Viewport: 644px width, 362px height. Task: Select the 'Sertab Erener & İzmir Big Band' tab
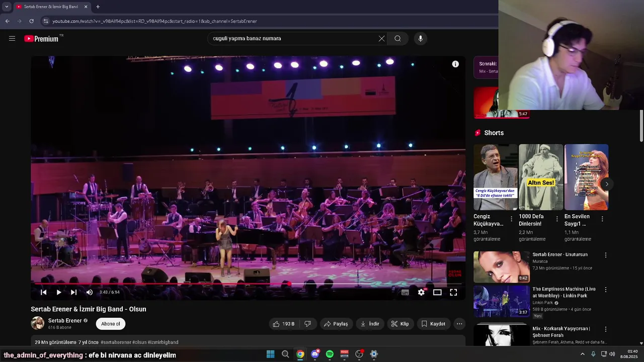coord(51,7)
